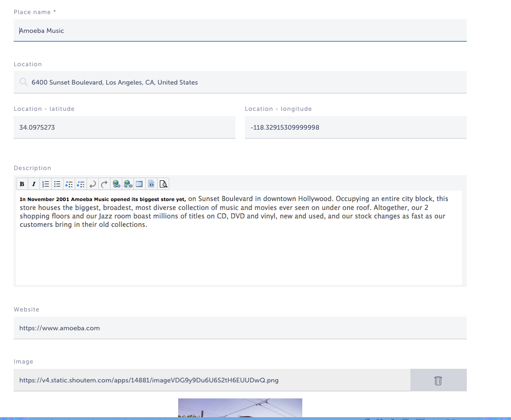Increase indent in description editor
511x420 pixels.
point(69,184)
